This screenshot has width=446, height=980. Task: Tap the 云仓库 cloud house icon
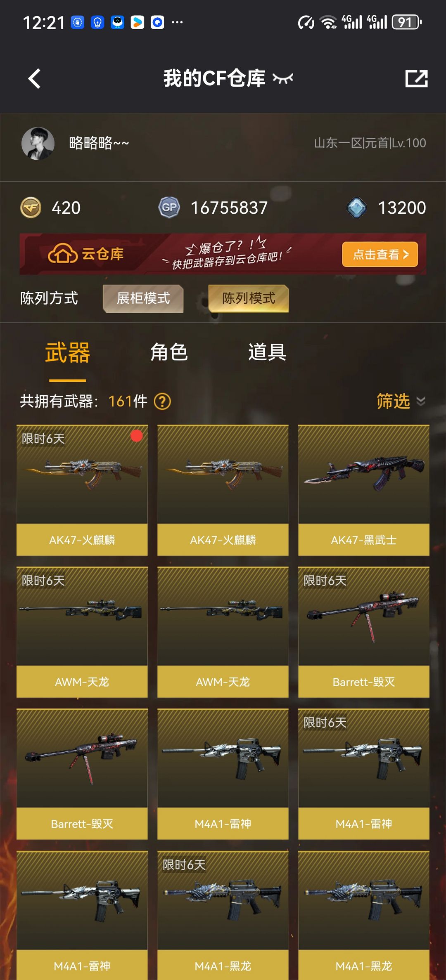click(x=62, y=253)
